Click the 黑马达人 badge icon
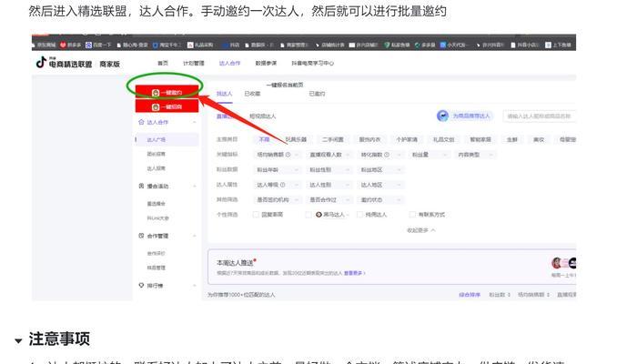 click(319, 215)
